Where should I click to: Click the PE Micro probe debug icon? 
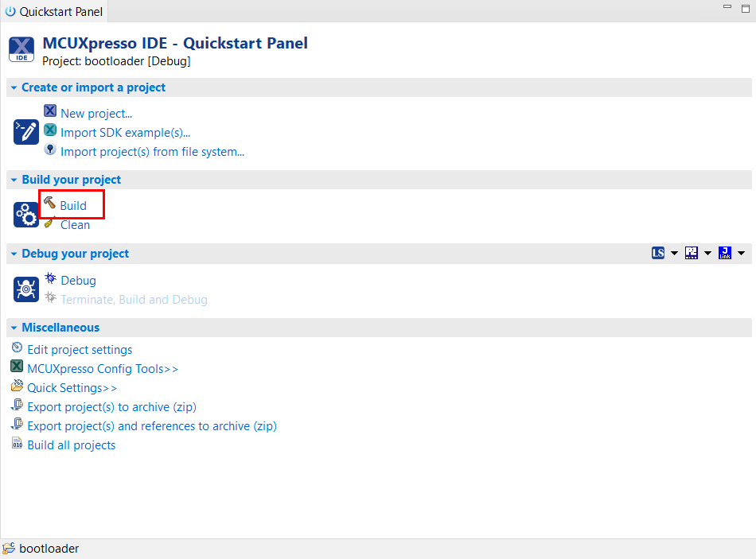pyautogui.click(x=692, y=254)
